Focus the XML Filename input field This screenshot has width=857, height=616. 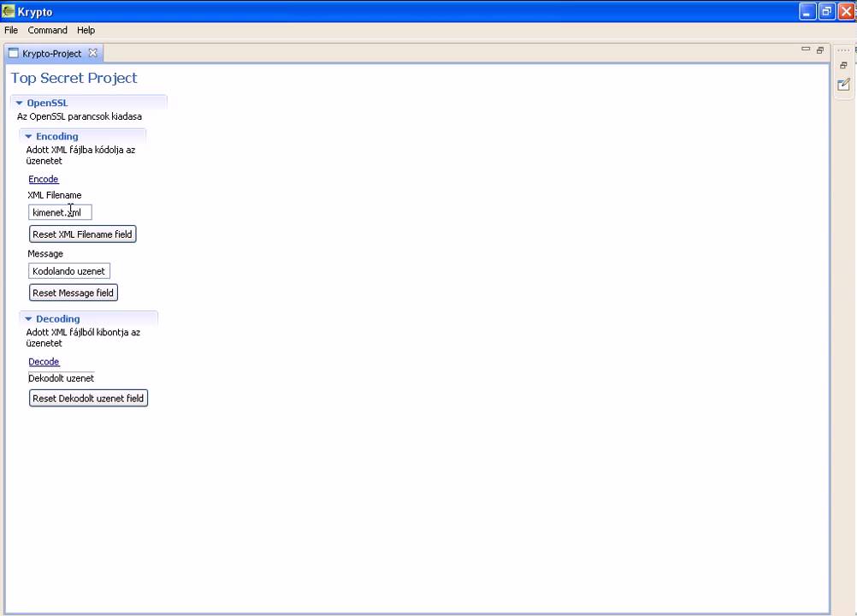(60, 212)
